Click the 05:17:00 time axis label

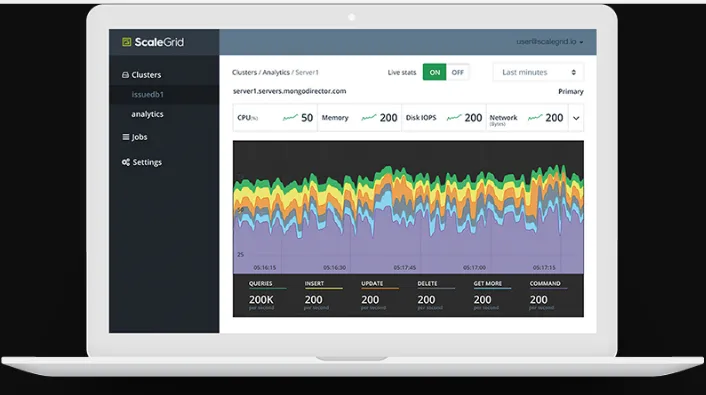point(475,268)
